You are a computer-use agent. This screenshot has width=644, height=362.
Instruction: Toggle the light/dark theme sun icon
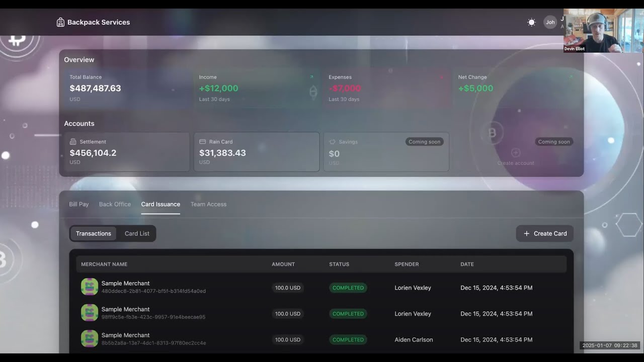tap(531, 22)
